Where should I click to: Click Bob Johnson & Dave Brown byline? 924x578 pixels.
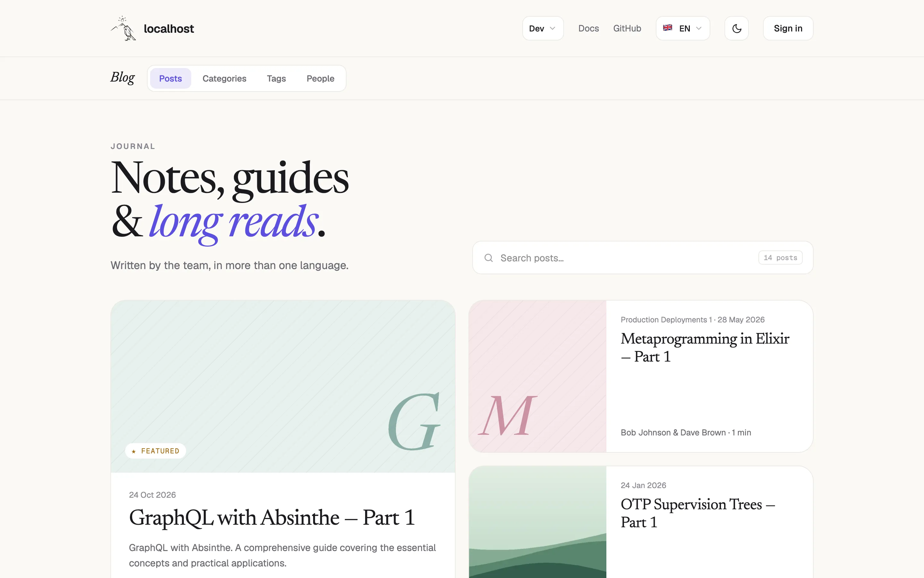[673, 432]
